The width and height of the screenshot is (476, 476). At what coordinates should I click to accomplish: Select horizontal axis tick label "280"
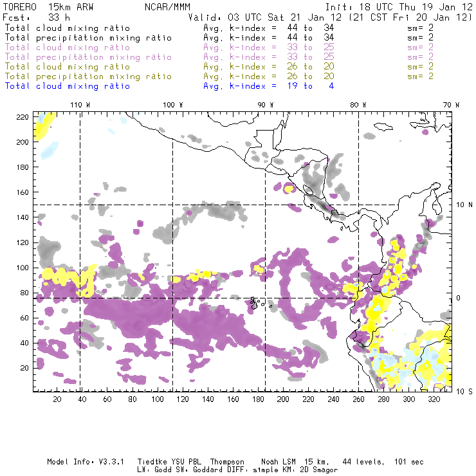tap(383, 399)
